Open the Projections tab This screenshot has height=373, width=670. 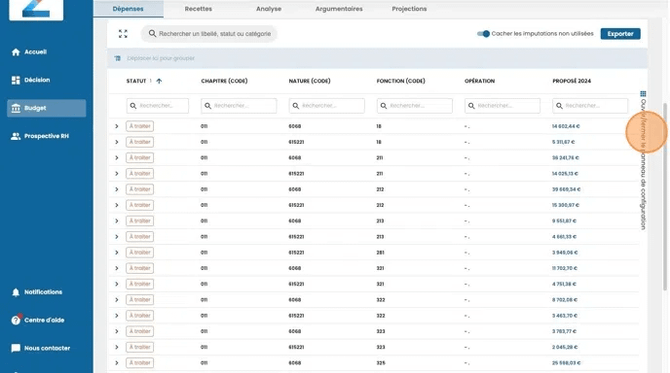(x=409, y=9)
